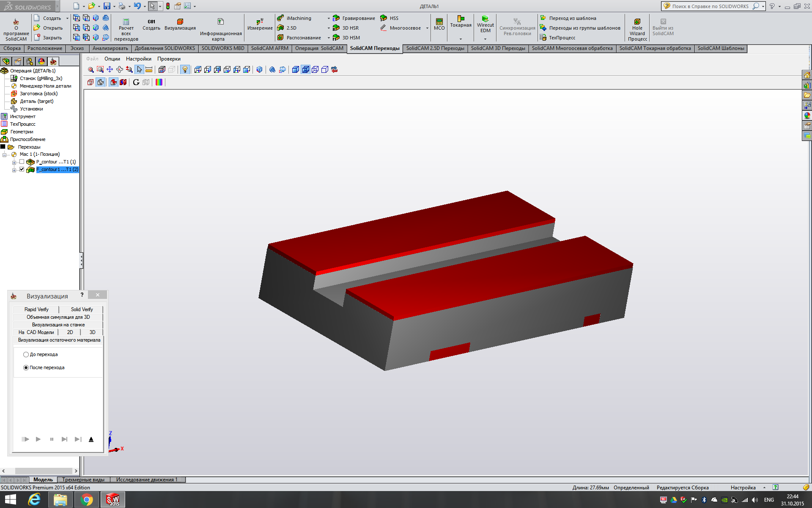Open the 2.5D operations dropdown arrow

329,28
